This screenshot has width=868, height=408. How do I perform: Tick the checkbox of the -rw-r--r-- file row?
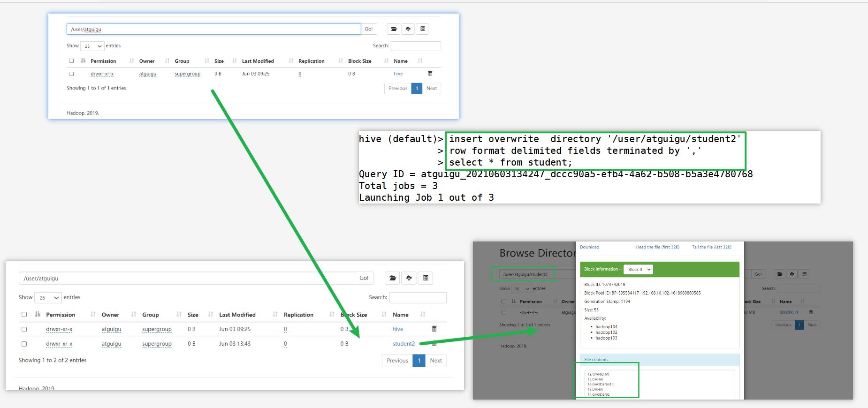click(x=503, y=312)
